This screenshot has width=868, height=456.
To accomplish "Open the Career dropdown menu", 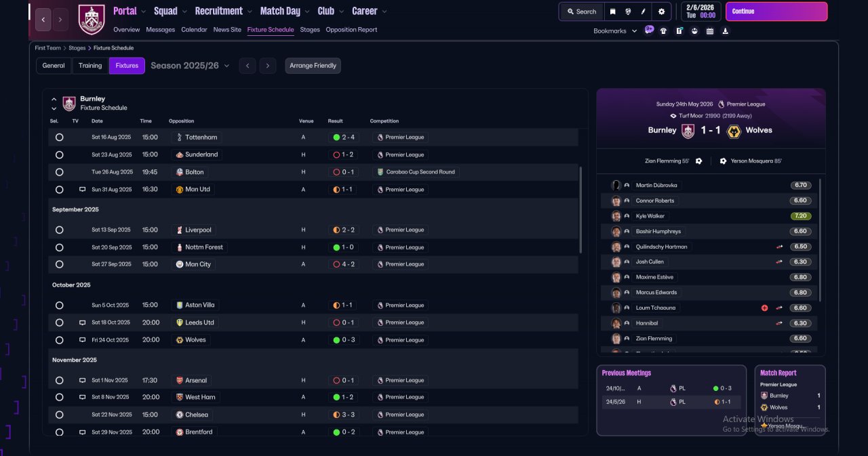I will point(370,11).
